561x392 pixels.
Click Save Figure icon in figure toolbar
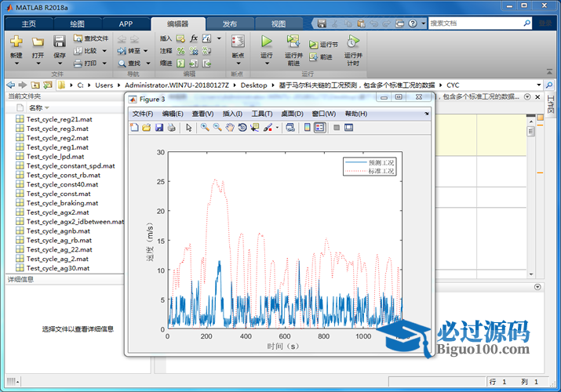159,127
